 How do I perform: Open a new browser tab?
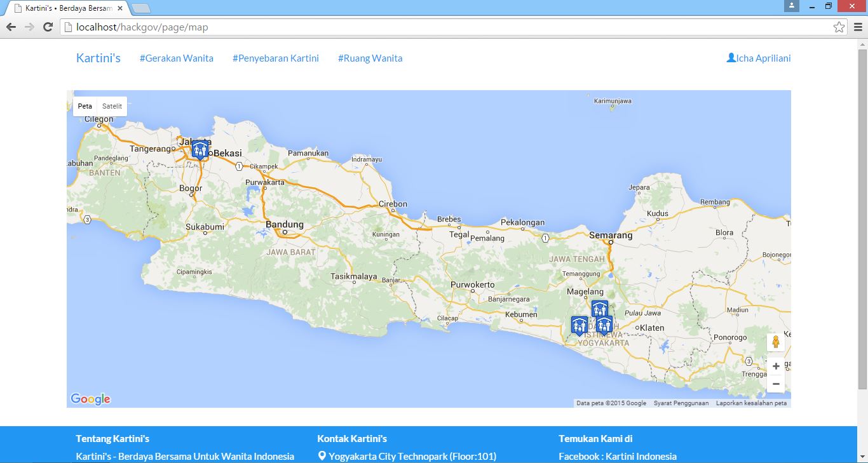140,8
